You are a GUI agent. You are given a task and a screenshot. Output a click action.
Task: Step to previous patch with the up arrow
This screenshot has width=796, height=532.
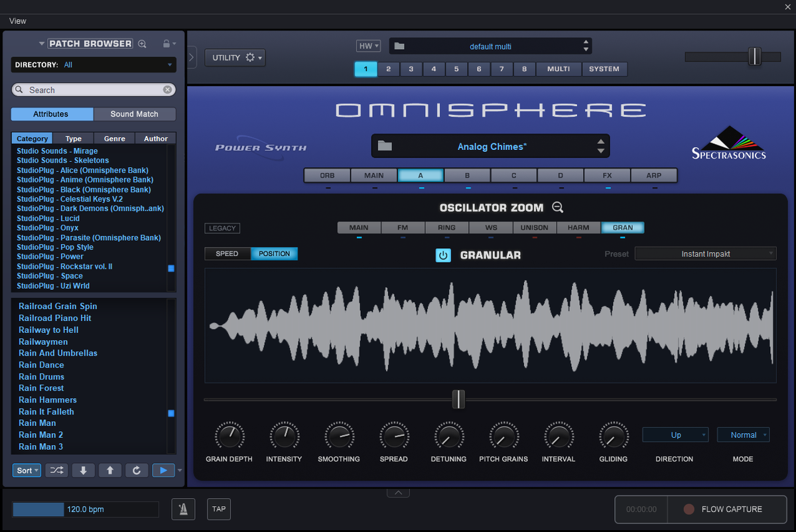[109, 470]
